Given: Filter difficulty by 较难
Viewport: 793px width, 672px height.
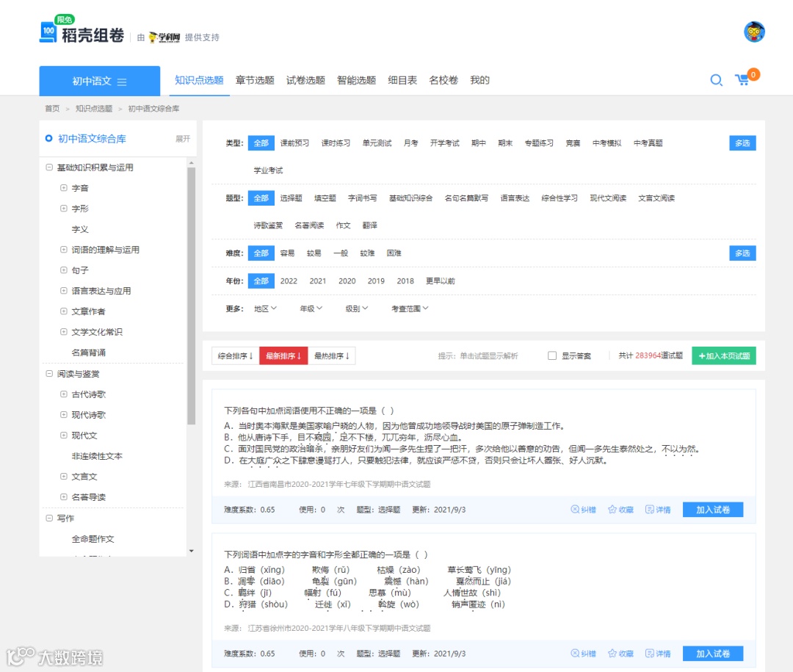Looking at the screenshot, I should [367, 253].
